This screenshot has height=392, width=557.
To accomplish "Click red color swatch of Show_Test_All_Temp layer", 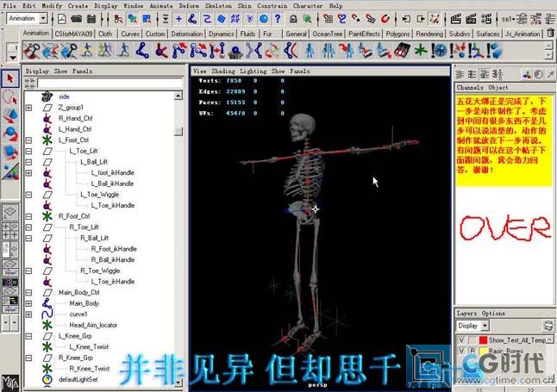I will (x=483, y=340).
